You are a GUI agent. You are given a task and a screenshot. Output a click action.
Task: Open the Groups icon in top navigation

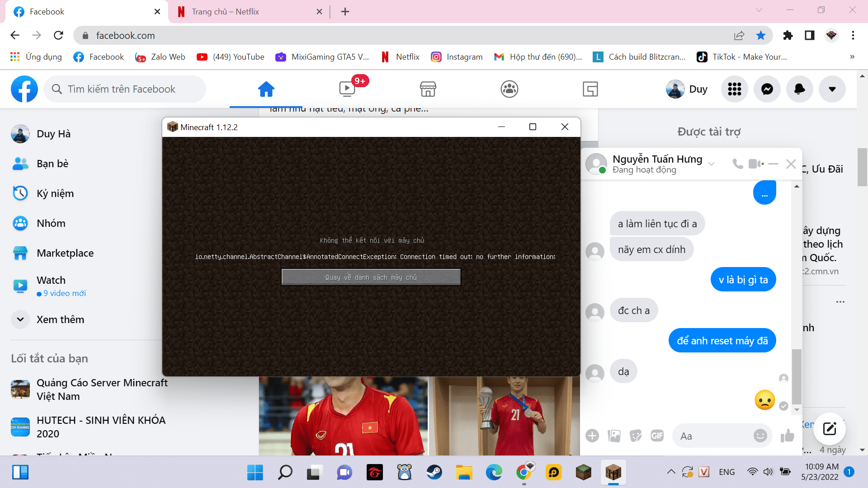point(509,89)
